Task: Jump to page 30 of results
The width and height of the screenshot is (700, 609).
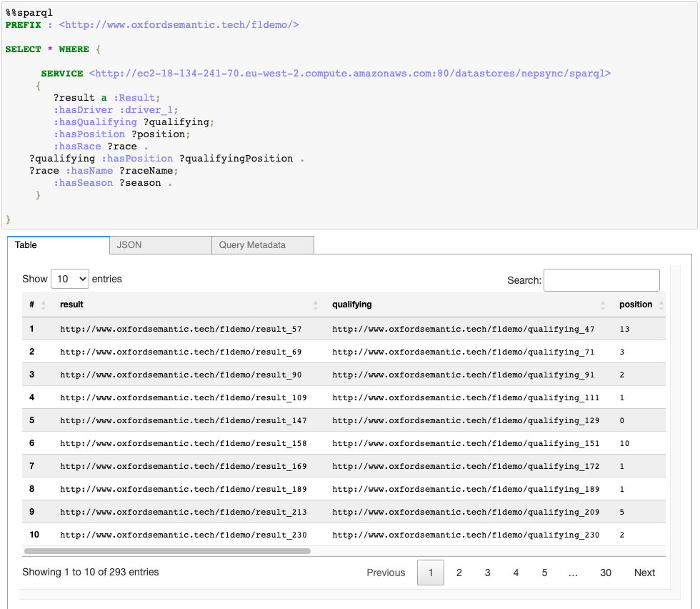Action: pyautogui.click(x=606, y=572)
